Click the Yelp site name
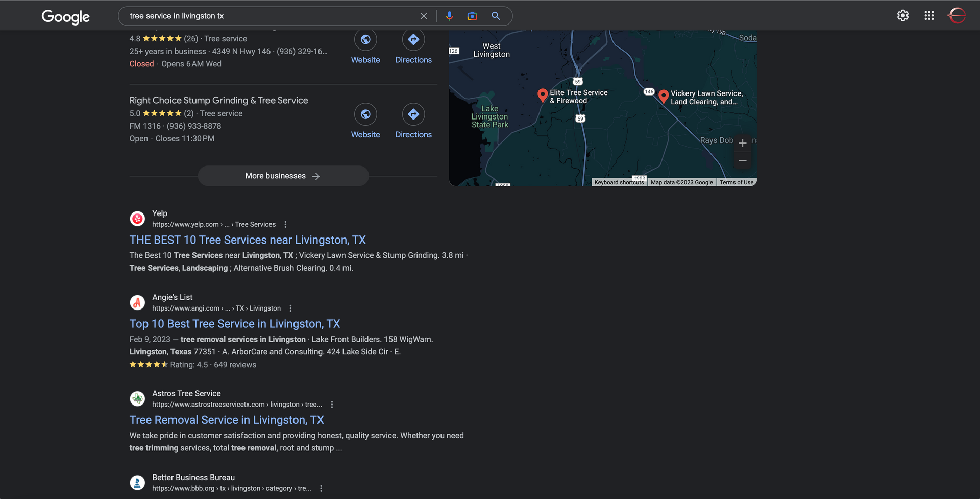 point(160,213)
